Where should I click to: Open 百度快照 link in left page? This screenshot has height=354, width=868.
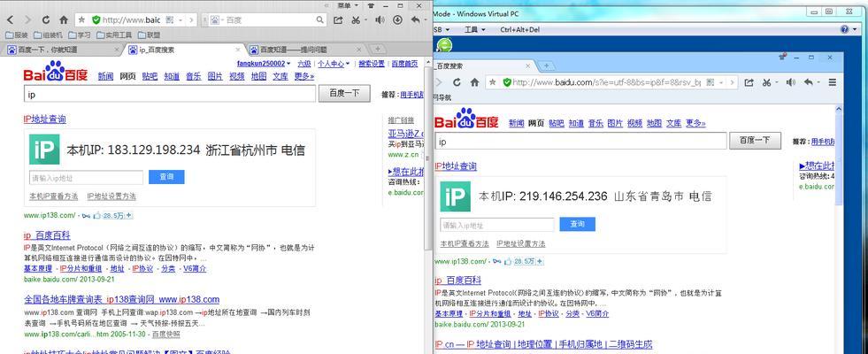click(166, 335)
